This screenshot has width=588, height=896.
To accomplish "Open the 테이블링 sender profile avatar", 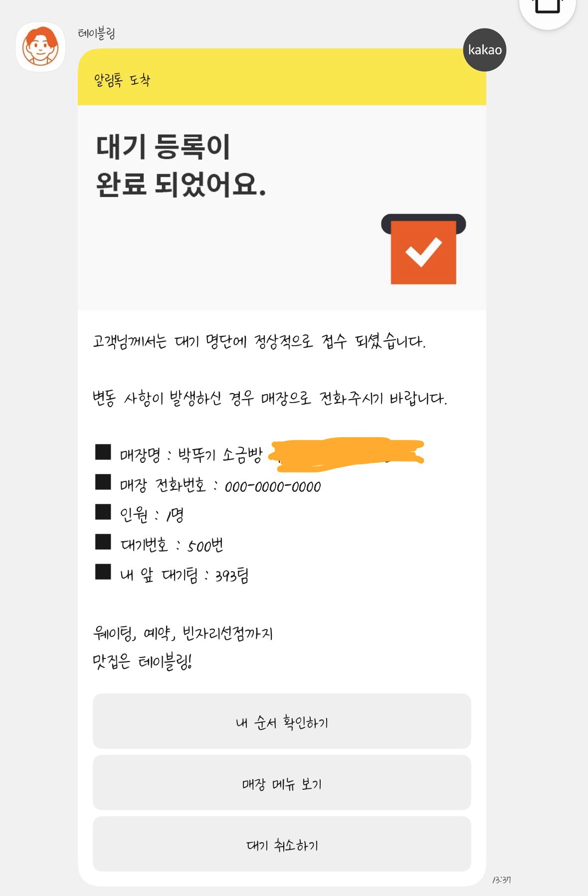I will 40,47.
